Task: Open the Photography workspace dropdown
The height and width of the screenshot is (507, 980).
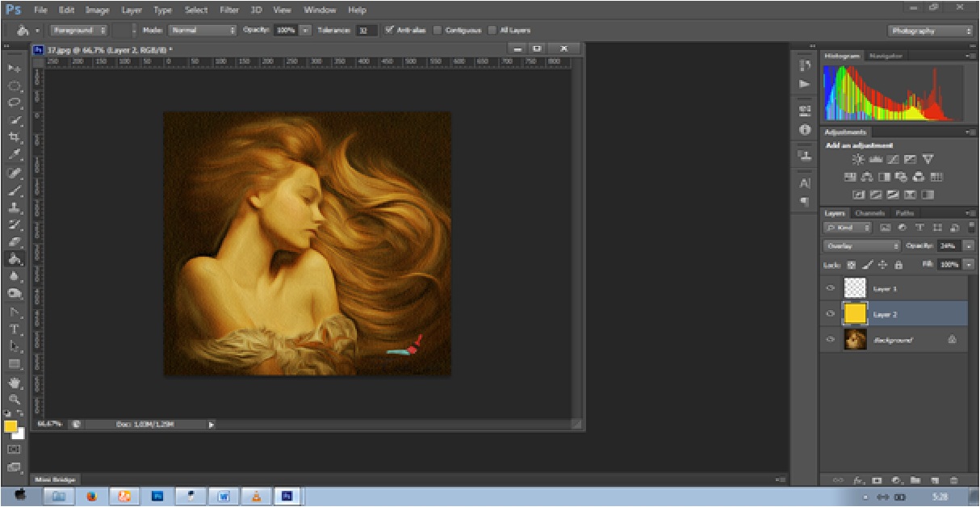Action: 930,31
